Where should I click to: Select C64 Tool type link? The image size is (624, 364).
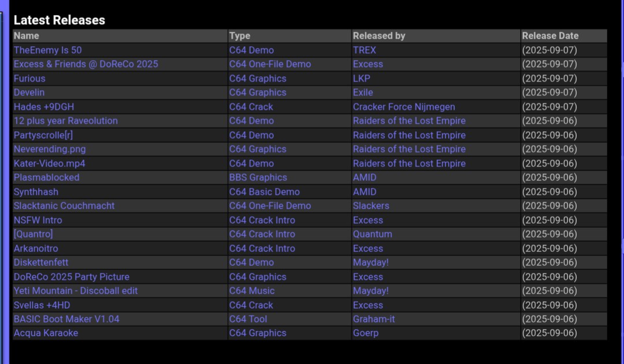coord(248,319)
